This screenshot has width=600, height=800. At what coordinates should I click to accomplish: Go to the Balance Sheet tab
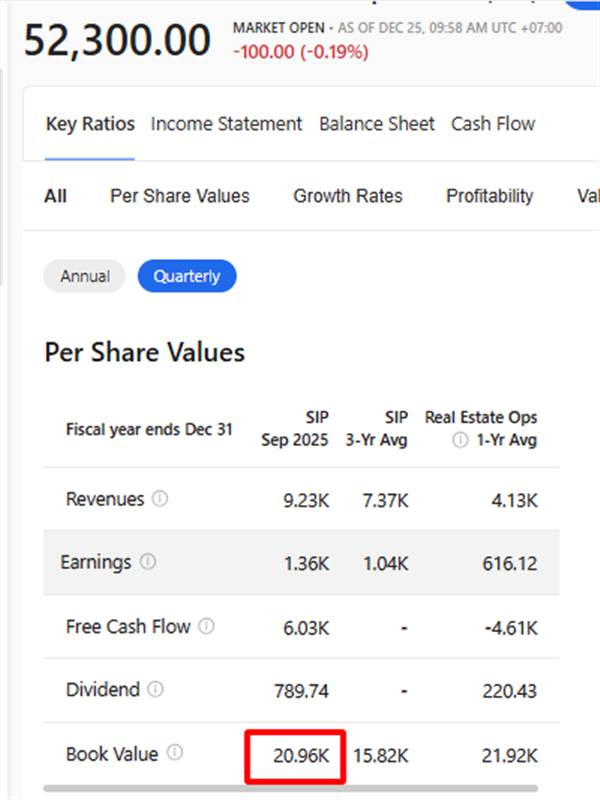coord(377,124)
